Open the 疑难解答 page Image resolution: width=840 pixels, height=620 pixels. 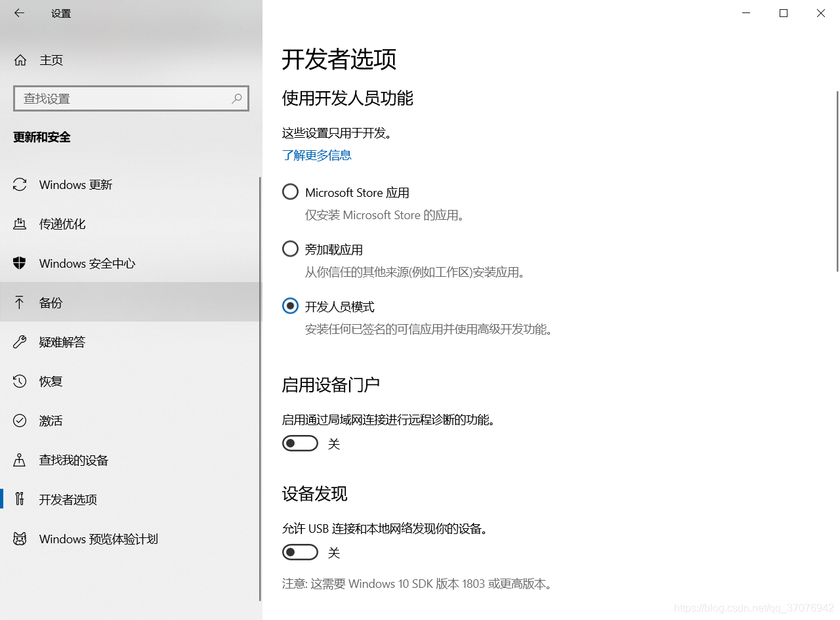tap(131, 342)
